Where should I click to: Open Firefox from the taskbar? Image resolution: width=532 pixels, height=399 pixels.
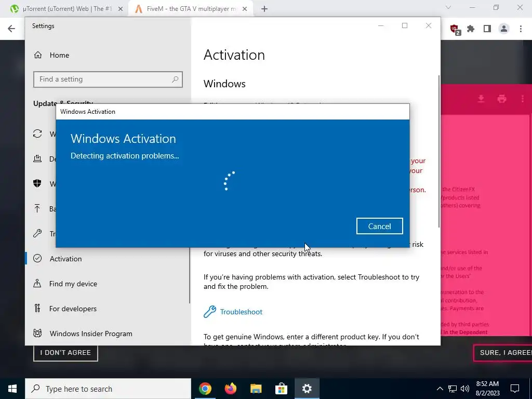click(x=230, y=389)
